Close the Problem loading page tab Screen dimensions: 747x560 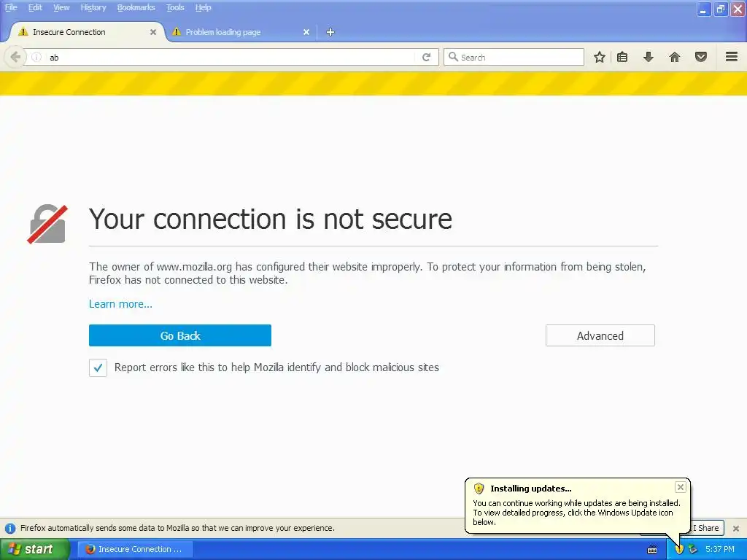[306, 32]
